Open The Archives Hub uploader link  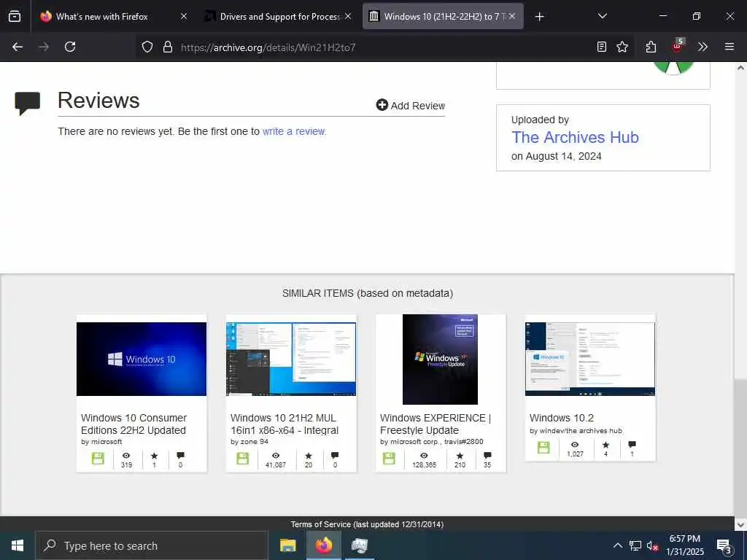(x=575, y=137)
